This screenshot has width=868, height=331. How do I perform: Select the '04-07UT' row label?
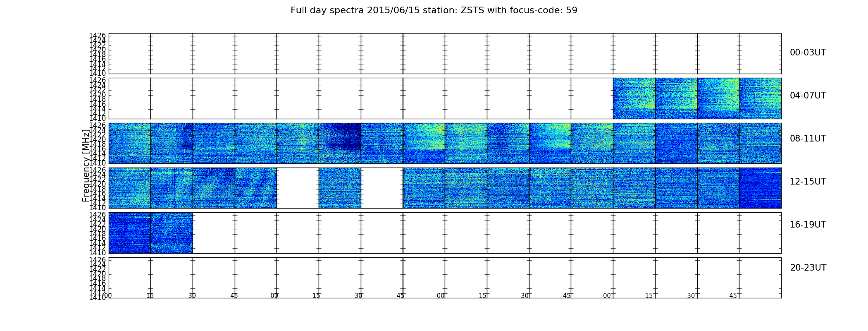(808, 96)
